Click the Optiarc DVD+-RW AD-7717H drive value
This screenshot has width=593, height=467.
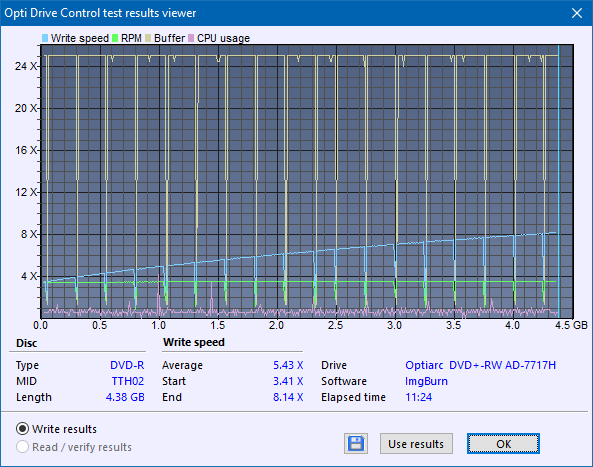[x=480, y=365]
